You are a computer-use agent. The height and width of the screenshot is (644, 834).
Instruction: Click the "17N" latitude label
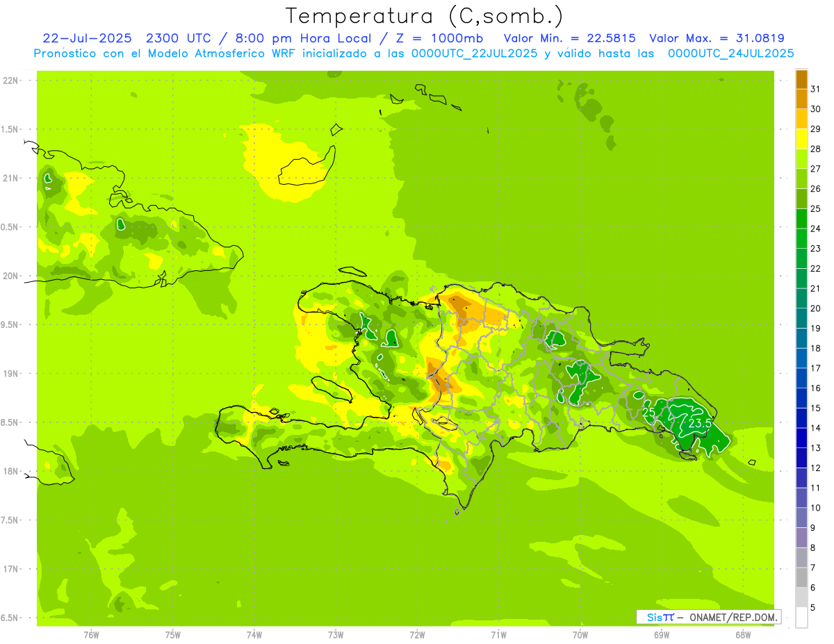click(x=10, y=569)
